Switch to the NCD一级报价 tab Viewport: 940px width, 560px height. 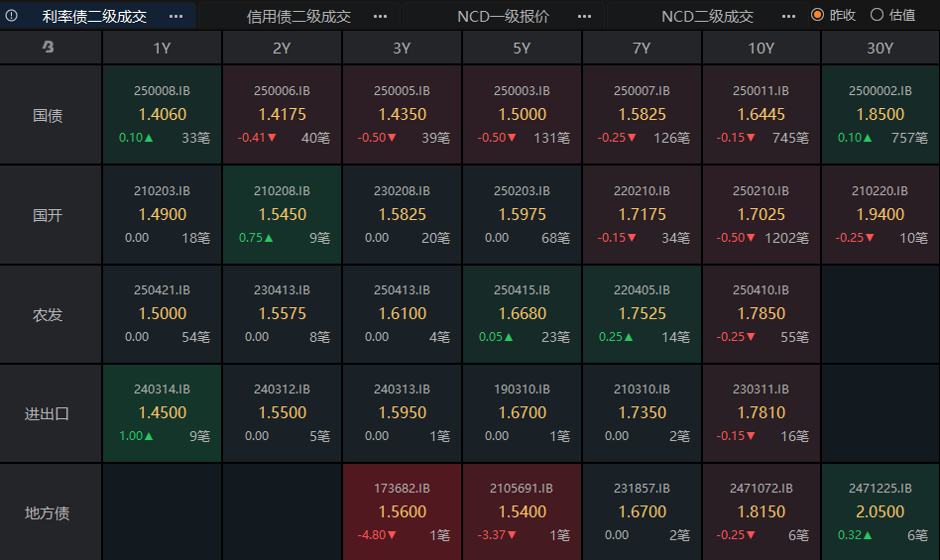pyautogui.click(x=503, y=16)
